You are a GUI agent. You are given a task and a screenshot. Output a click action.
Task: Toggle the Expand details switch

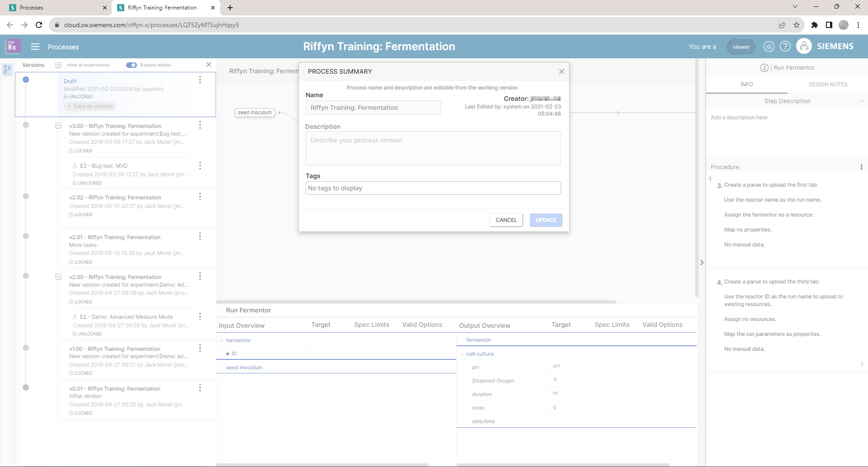tap(132, 65)
